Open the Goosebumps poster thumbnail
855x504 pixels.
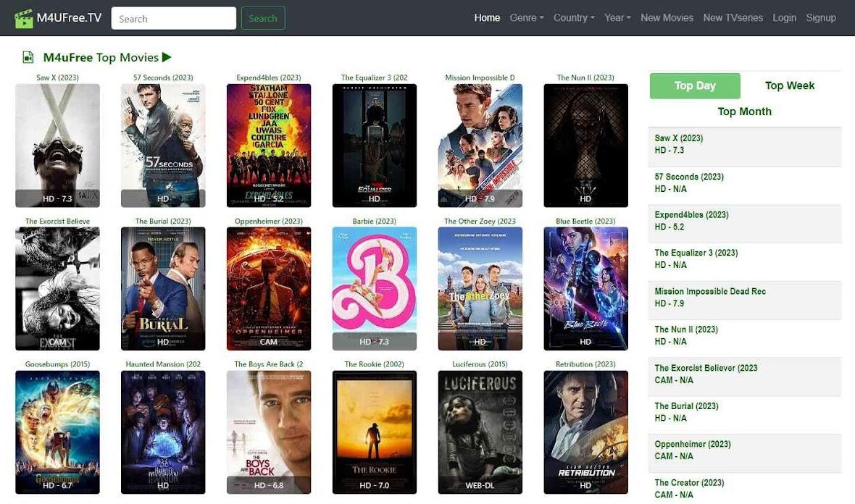(57, 432)
